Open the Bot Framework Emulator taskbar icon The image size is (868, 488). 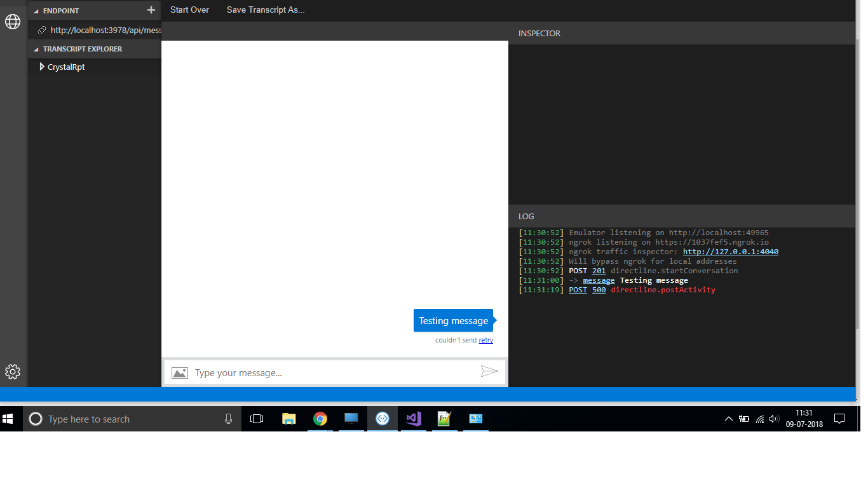point(382,419)
